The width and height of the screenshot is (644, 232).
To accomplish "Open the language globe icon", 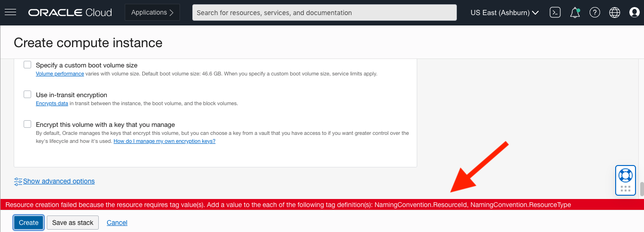I will point(615,13).
